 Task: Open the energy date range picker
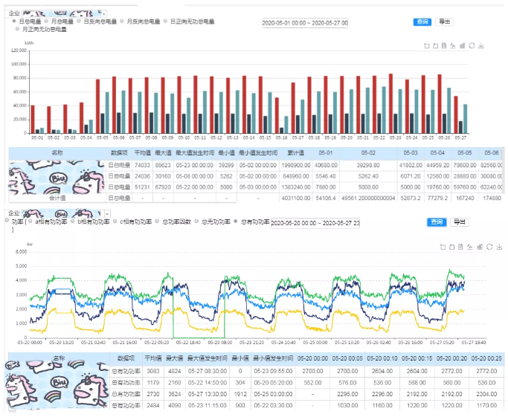[x=305, y=22]
